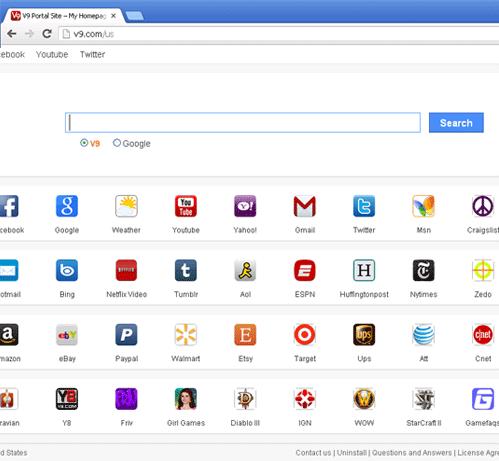Click inside the V9 search text box
This screenshot has height=461, width=499.
[243, 123]
